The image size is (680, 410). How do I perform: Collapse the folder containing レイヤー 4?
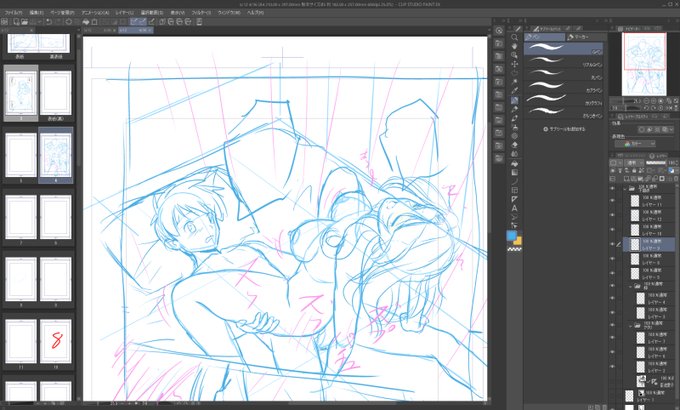click(630, 286)
